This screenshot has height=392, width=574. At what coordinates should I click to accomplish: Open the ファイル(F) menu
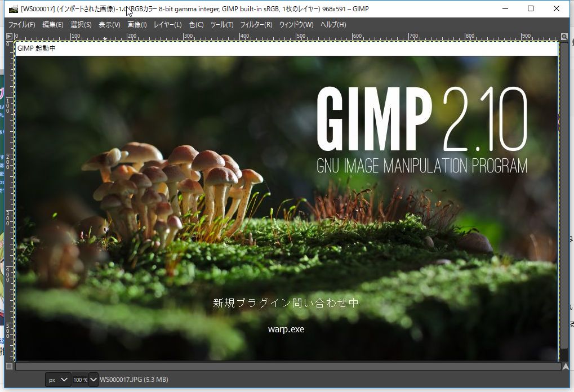21,25
